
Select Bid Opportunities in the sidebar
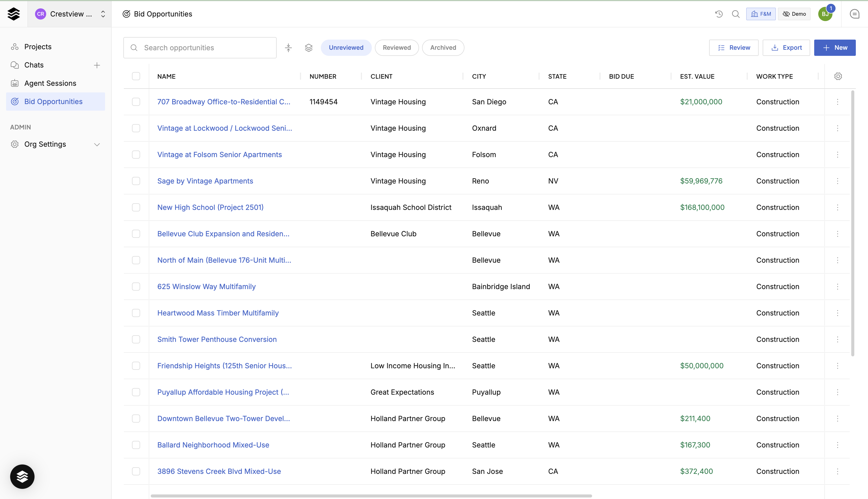tap(56, 102)
